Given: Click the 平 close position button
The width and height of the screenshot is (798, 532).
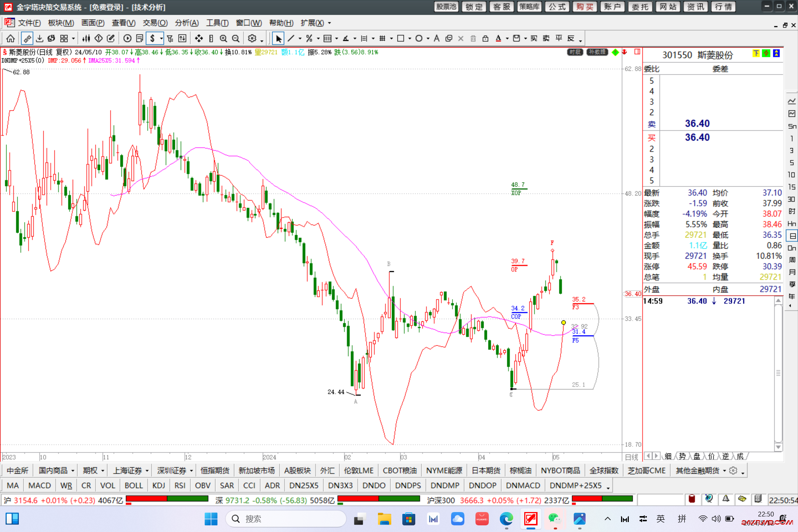Looking at the screenshot, I should [559, 38].
